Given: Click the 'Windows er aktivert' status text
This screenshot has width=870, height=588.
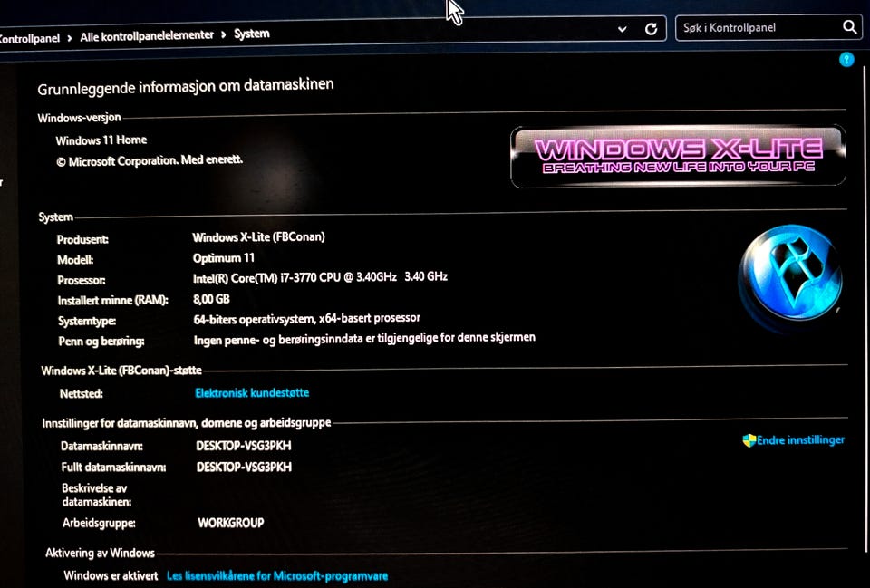Looking at the screenshot, I should [111, 575].
